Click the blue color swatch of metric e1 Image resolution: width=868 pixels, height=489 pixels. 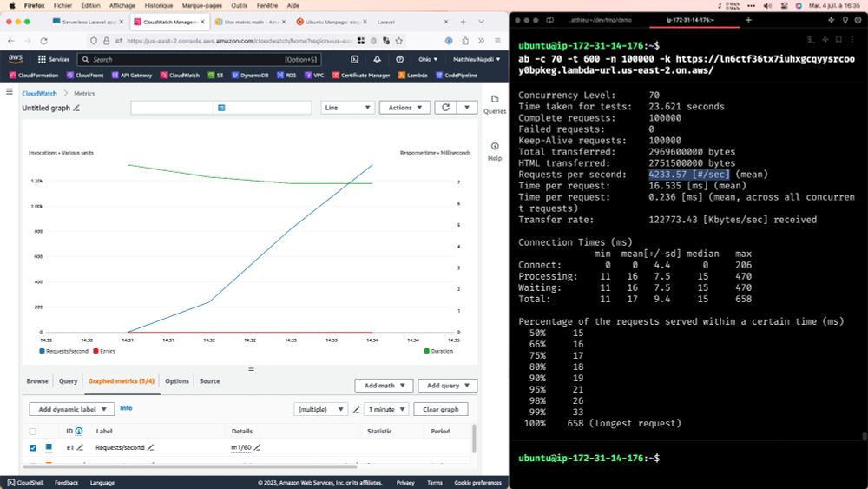[49, 447]
